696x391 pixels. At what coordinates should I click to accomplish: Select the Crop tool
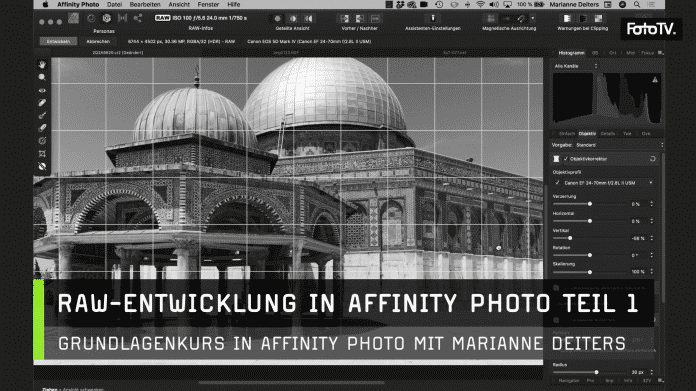coord(42,154)
